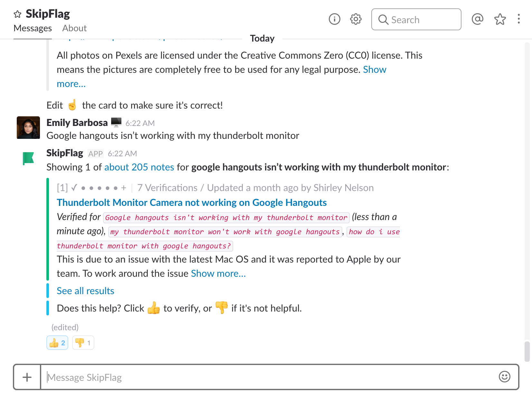
Task: Open more actions vertical dots menu
Action: tap(518, 19)
